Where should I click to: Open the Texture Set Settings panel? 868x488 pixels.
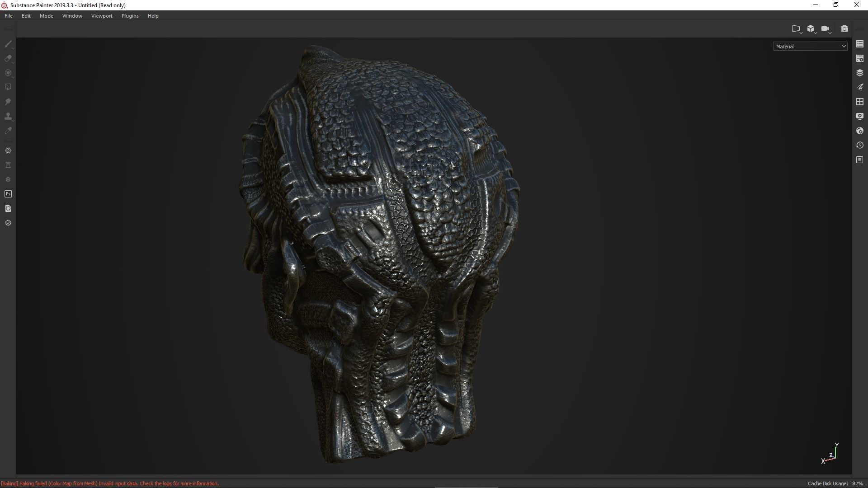click(860, 58)
